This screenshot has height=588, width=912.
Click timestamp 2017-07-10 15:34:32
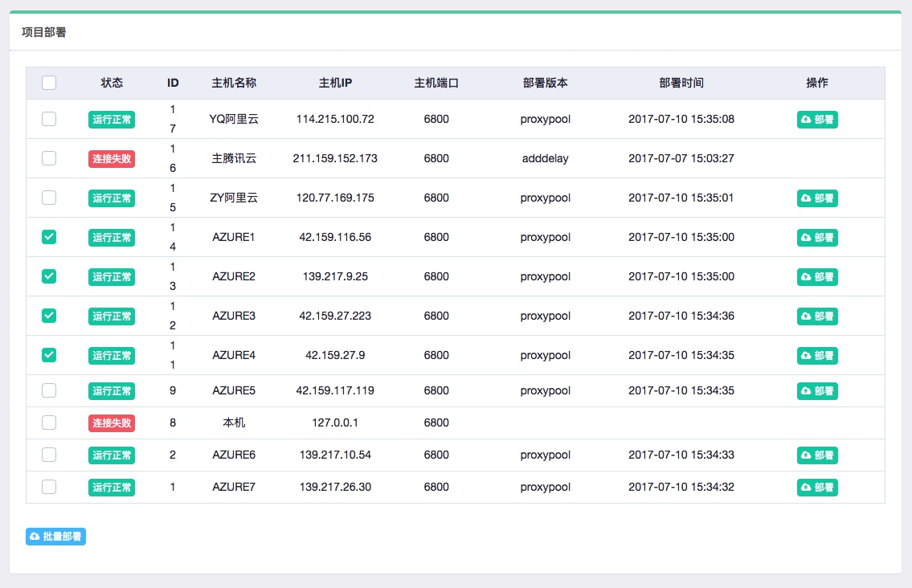click(x=681, y=487)
